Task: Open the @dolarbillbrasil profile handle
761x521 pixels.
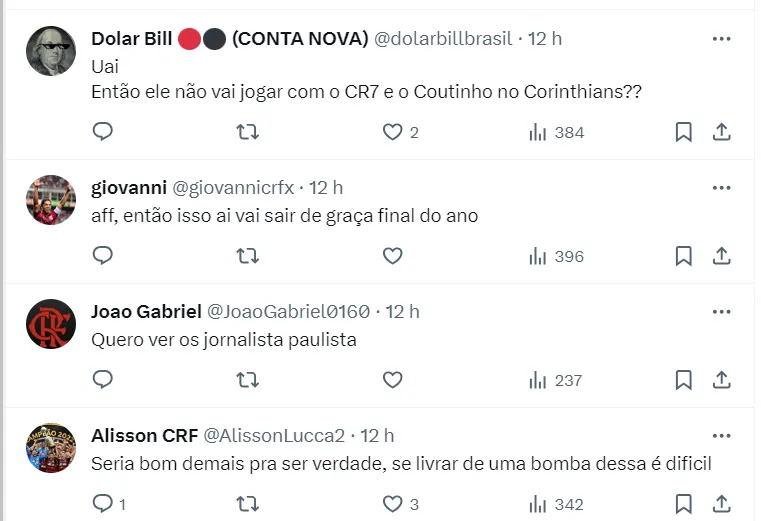Action: 443,39
